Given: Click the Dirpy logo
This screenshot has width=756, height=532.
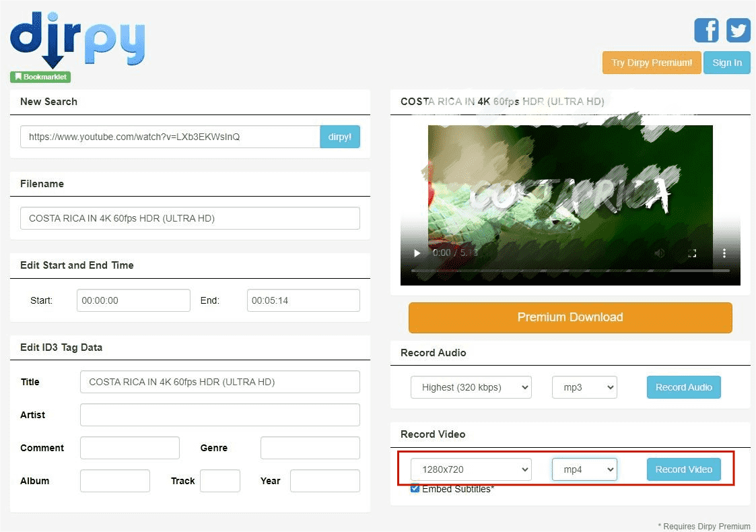Looking at the screenshot, I should [x=77, y=39].
